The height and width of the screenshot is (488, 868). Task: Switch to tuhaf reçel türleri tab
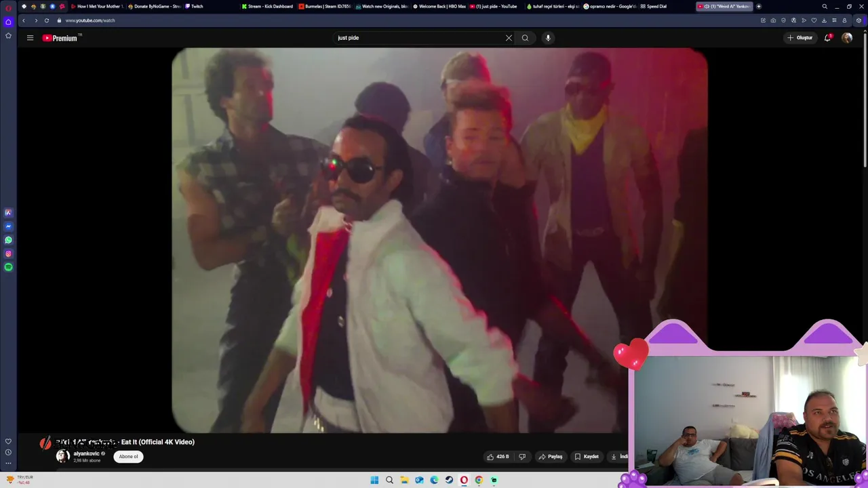553,6
